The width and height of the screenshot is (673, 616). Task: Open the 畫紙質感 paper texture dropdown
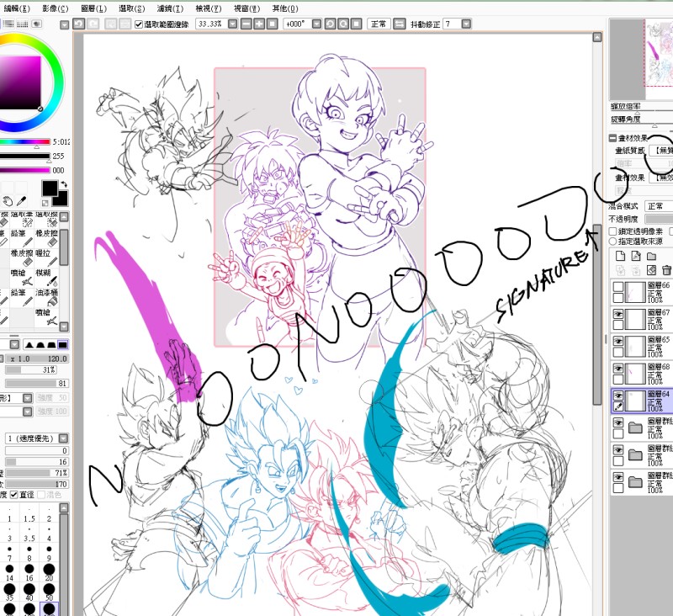pos(661,151)
